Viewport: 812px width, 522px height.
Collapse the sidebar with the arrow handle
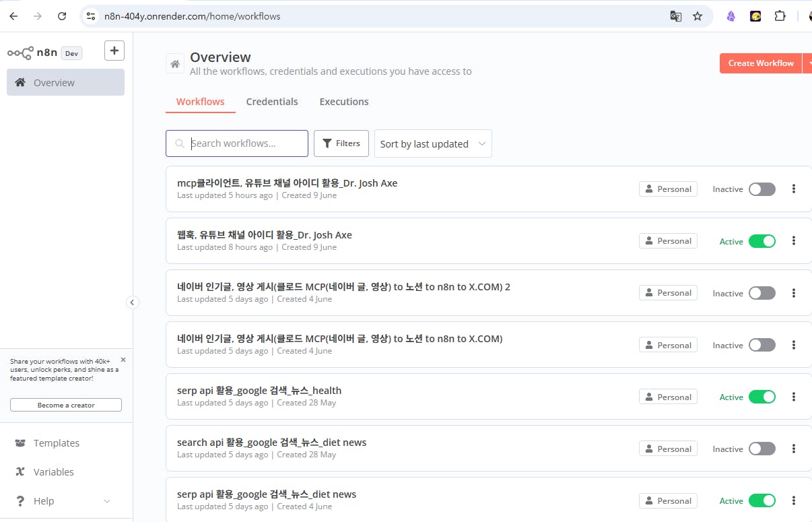click(x=133, y=302)
